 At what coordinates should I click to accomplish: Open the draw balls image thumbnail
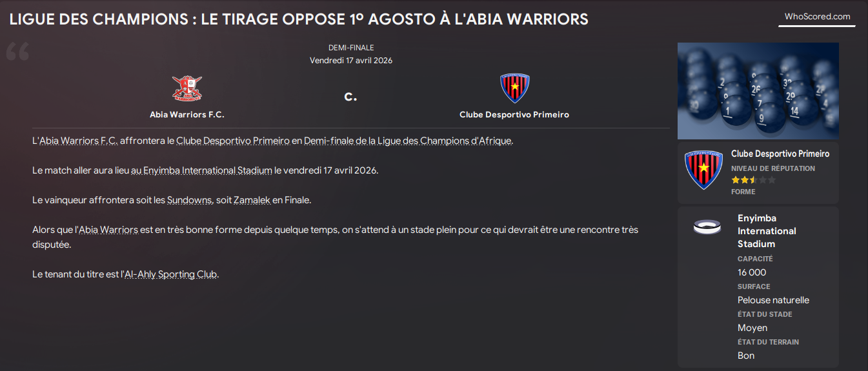tap(758, 91)
